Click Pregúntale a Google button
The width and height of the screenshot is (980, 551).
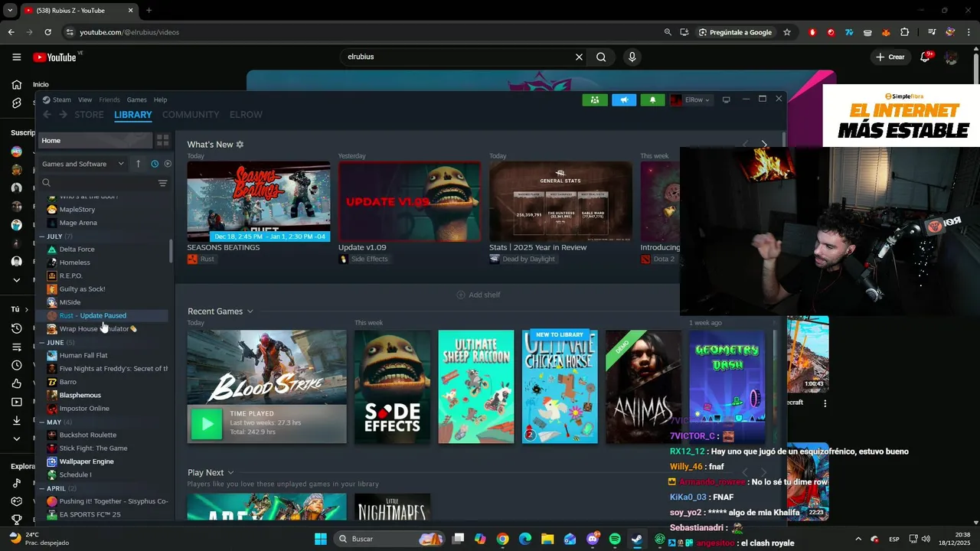point(735,32)
